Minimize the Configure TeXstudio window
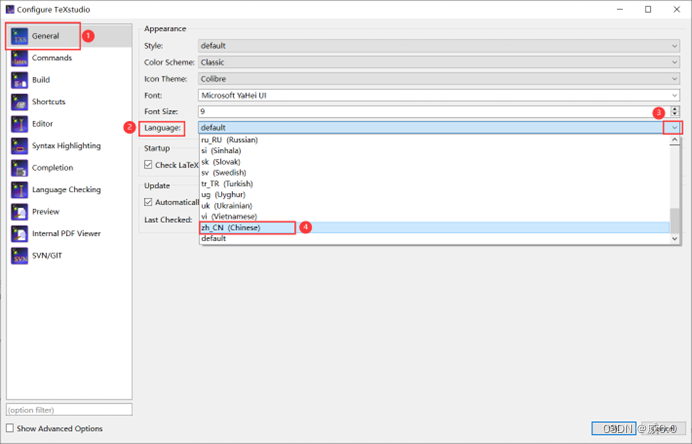 tap(620, 9)
